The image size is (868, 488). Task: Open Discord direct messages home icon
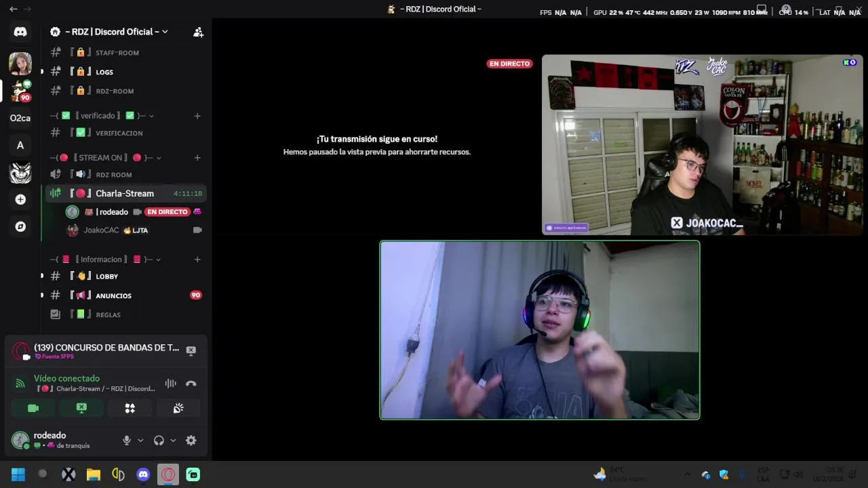pyautogui.click(x=20, y=32)
